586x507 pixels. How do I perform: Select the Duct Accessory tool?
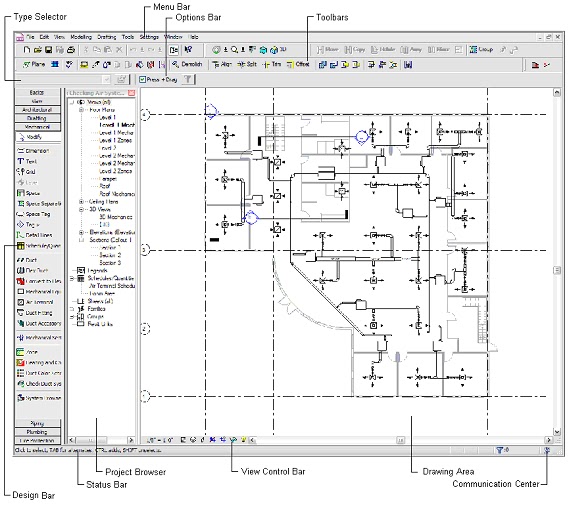(39, 323)
